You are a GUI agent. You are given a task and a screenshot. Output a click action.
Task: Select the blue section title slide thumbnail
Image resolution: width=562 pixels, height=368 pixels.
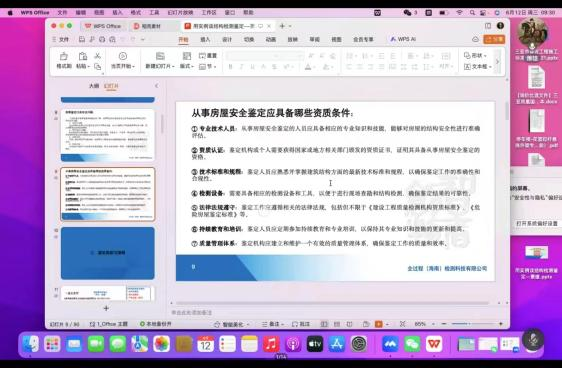(108, 253)
